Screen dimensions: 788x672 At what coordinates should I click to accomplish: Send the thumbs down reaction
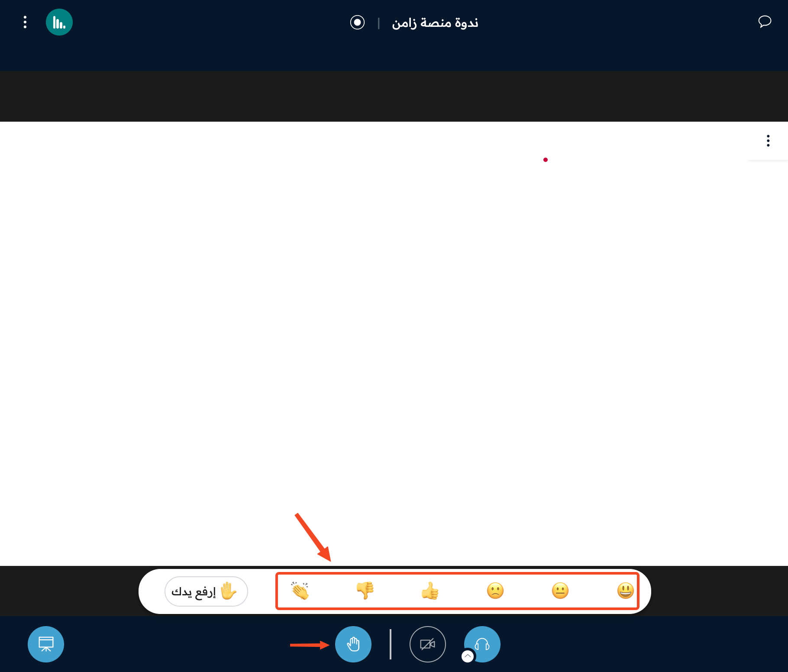click(365, 591)
